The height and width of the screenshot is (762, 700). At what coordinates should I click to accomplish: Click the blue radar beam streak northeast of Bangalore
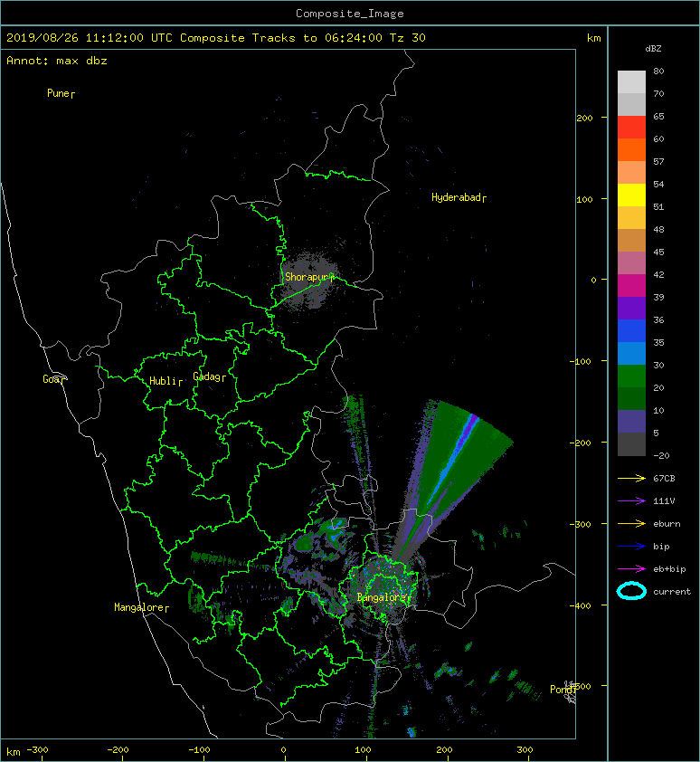coord(454,461)
